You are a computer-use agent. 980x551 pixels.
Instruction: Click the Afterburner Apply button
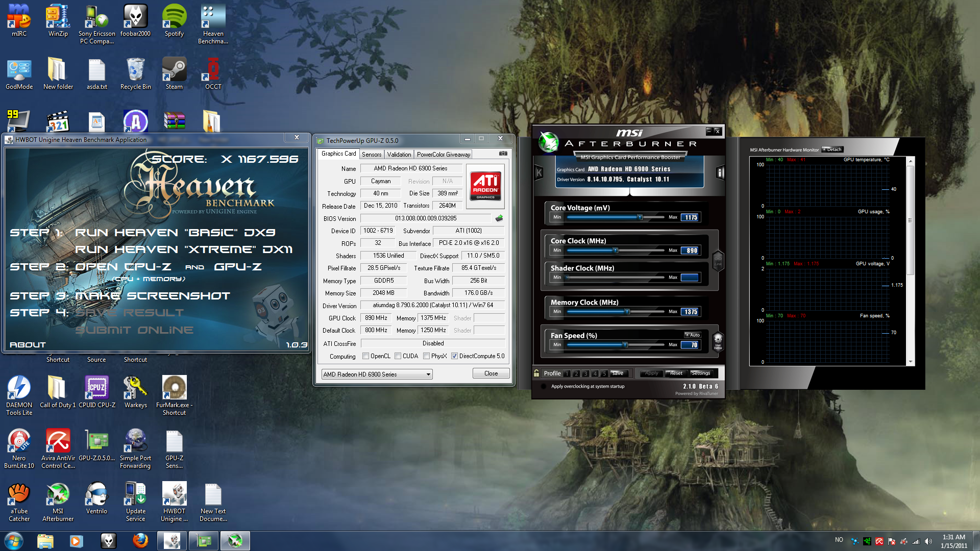pyautogui.click(x=651, y=373)
